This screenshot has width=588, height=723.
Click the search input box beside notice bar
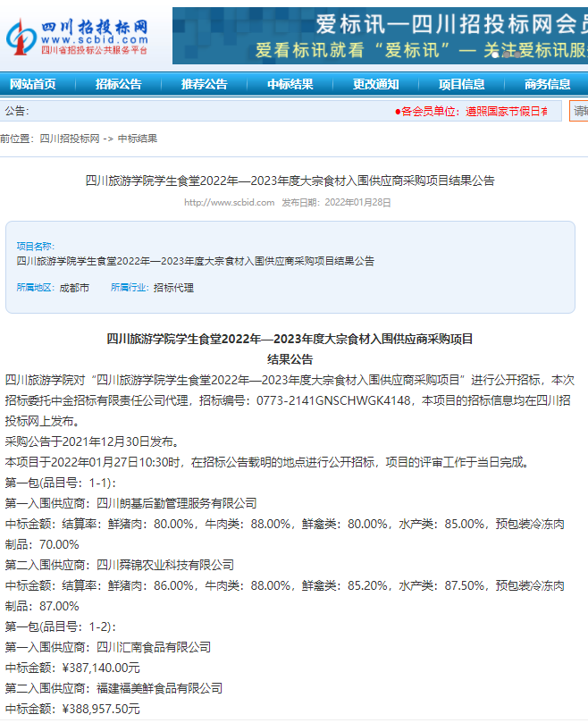coord(579,111)
